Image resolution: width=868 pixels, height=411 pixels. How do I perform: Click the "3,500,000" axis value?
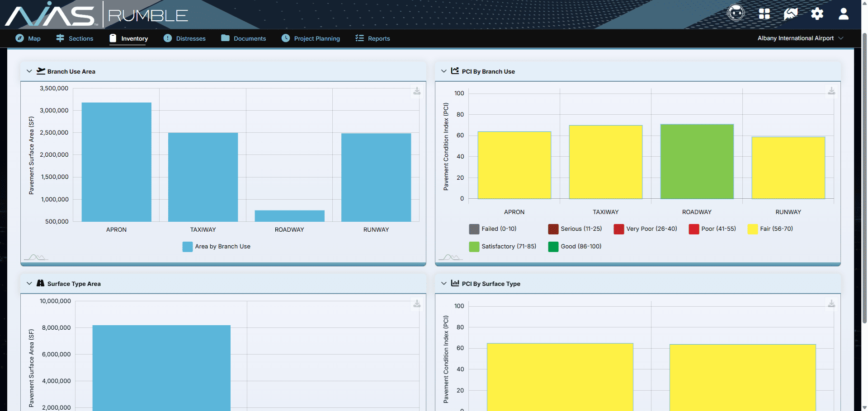54,88
